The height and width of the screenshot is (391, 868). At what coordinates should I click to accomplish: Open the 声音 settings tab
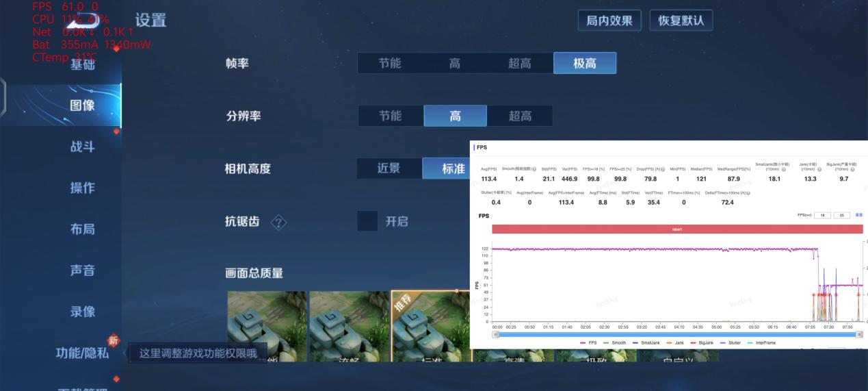[82, 270]
